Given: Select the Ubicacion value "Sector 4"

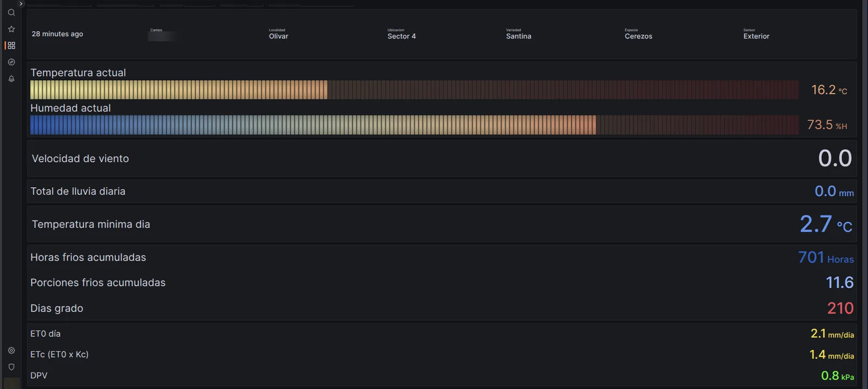Looking at the screenshot, I should (x=401, y=36).
